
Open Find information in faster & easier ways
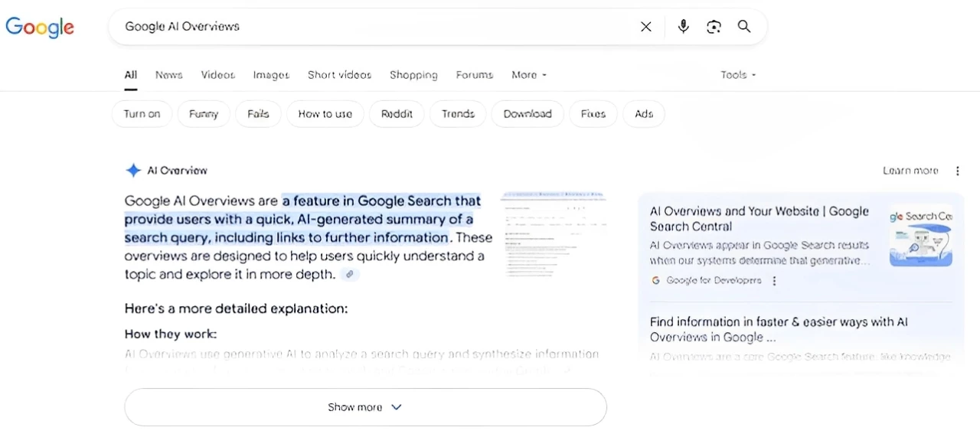tap(779, 330)
